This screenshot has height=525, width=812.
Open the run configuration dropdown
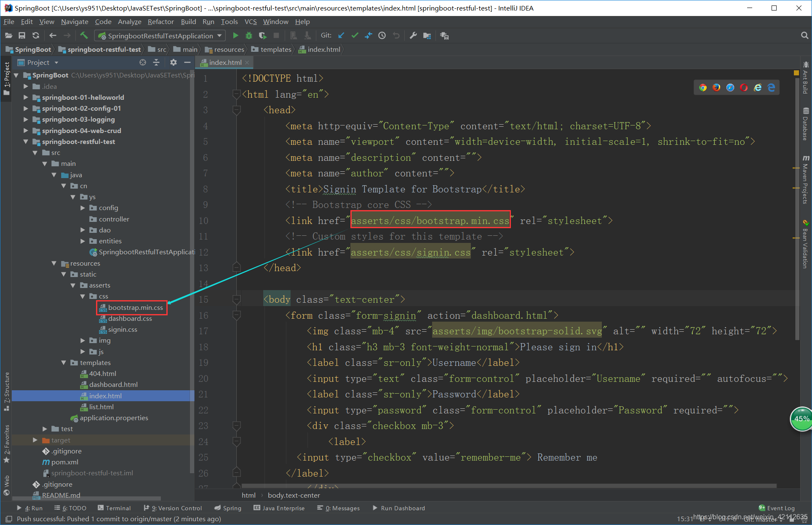pyautogui.click(x=160, y=36)
